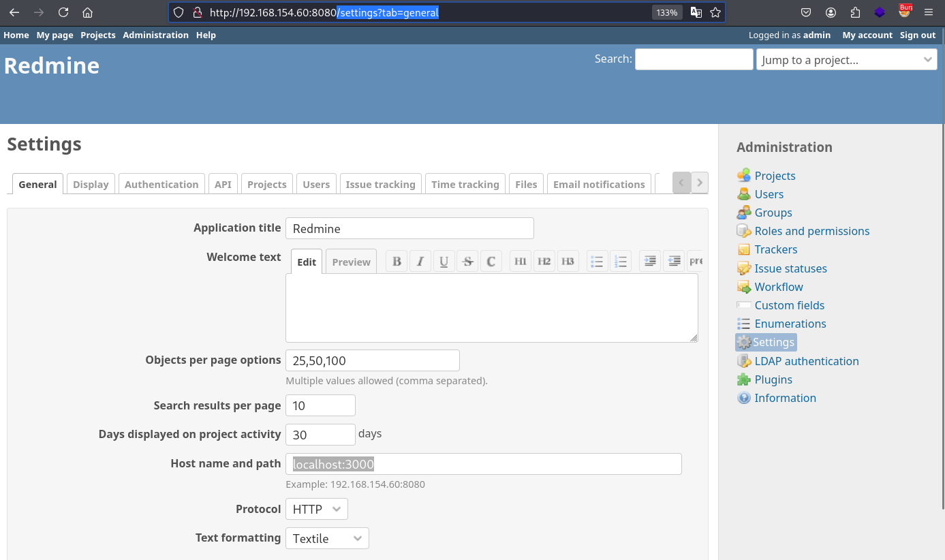Open Firefox account profile icon
Image resolution: width=945 pixels, height=560 pixels.
click(x=831, y=12)
